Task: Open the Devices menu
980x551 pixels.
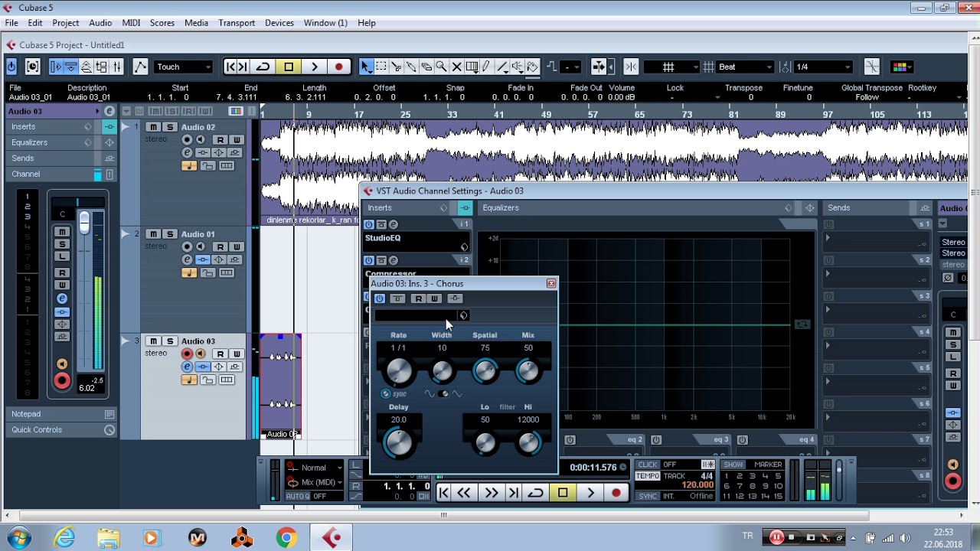Action: tap(279, 23)
